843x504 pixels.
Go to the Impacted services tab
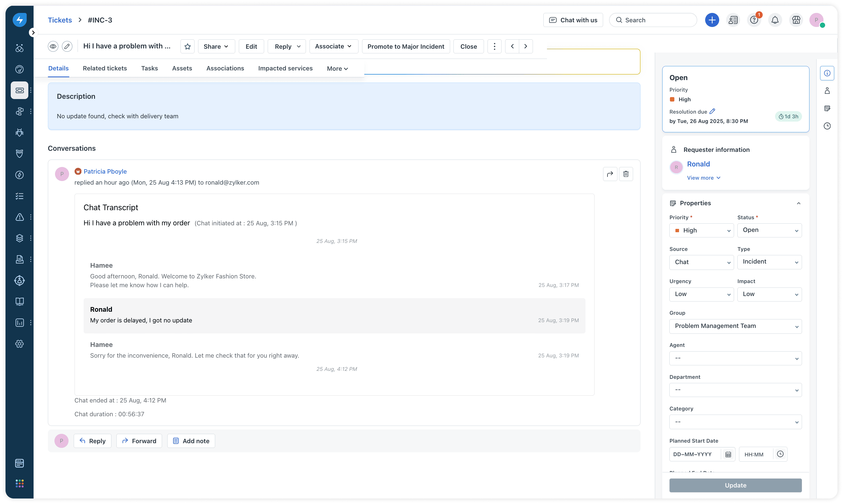tap(285, 68)
